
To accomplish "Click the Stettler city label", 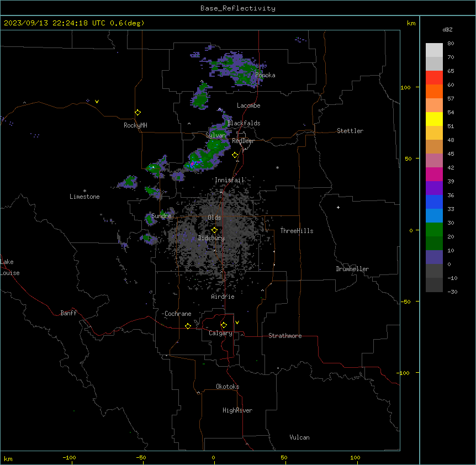I will point(350,131).
